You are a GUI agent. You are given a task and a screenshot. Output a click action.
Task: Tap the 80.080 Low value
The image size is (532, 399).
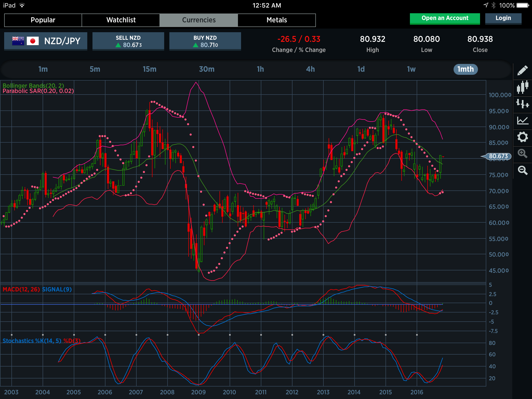pyautogui.click(x=427, y=39)
